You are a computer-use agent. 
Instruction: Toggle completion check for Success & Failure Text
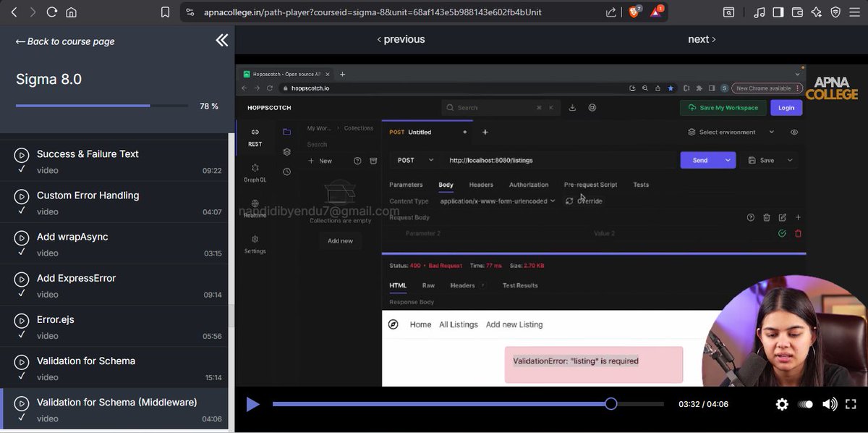point(22,169)
